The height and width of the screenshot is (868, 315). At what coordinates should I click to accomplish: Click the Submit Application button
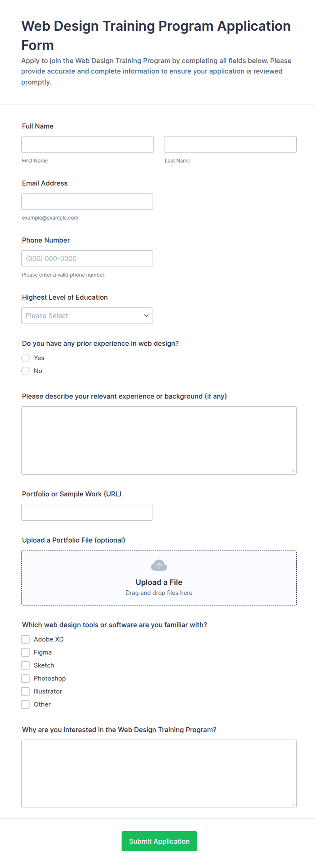point(159,841)
